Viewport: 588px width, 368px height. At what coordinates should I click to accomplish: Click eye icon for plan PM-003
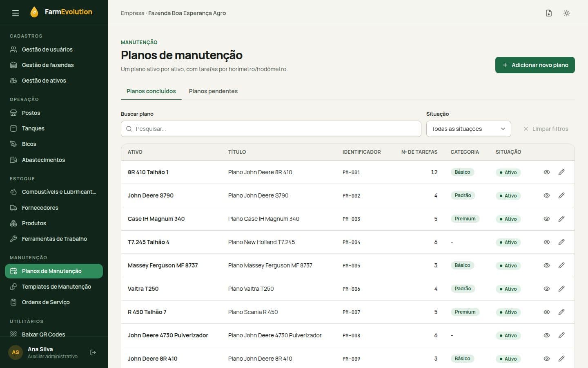547,219
